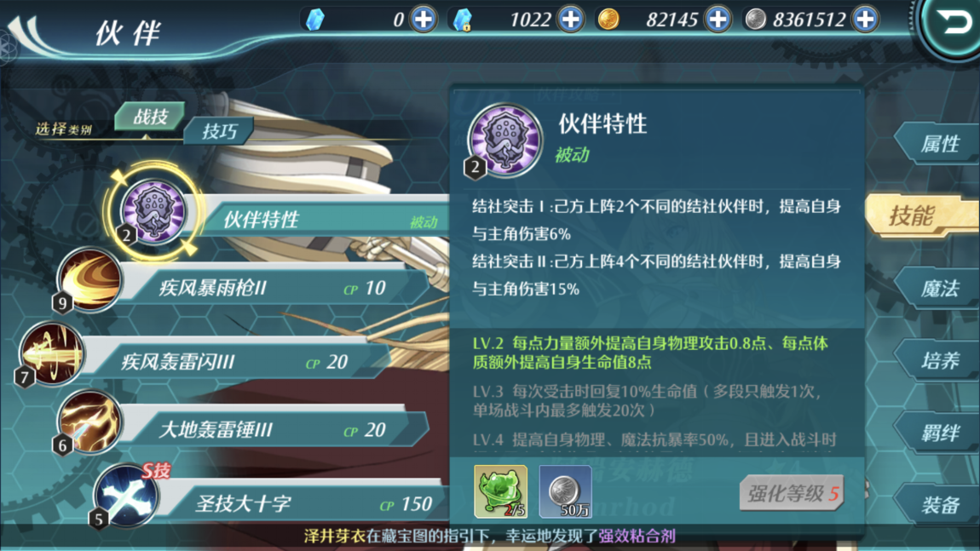
Task: Tap the plus icon next to 82145 gold
Action: tap(718, 20)
